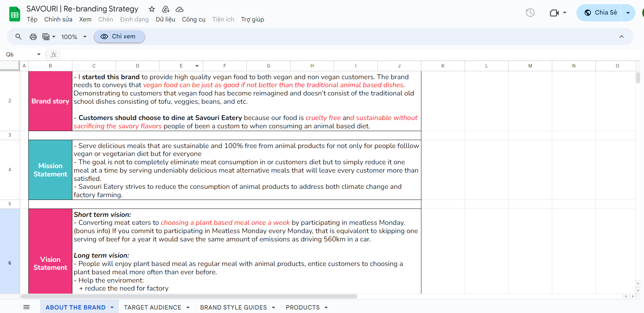Click the 'Short term vision:' text
This screenshot has width=644, height=313.
tap(102, 214)
